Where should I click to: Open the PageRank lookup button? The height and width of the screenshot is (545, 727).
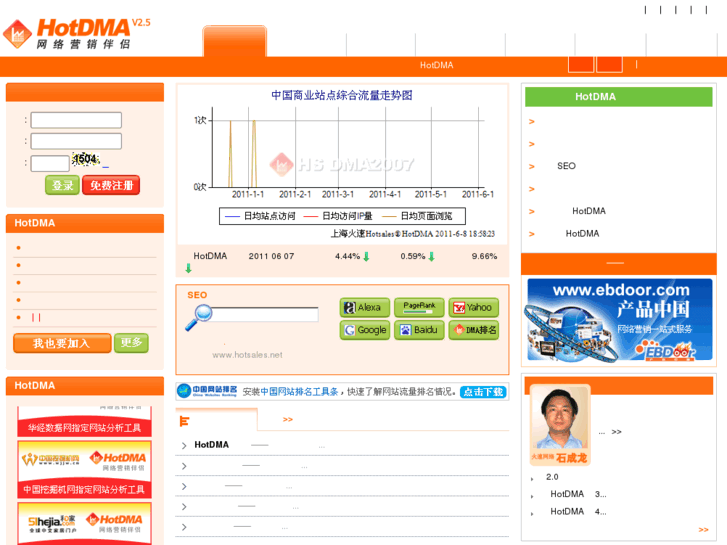point(419,307)
